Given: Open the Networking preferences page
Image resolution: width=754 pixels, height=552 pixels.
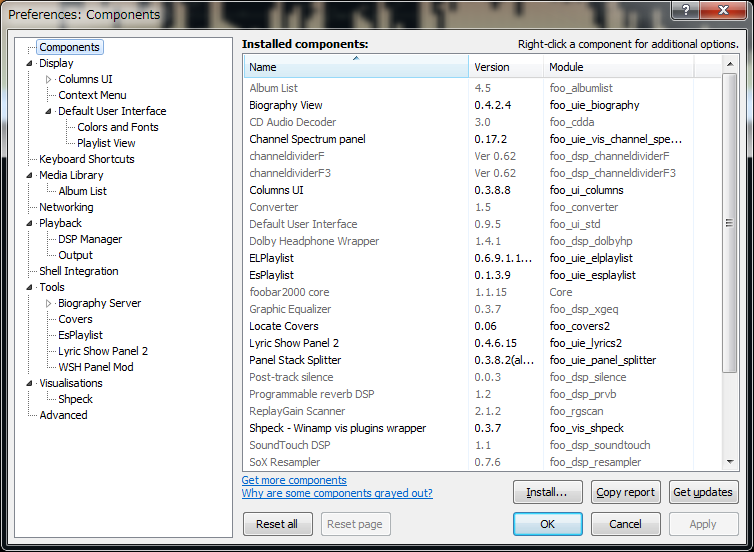Looking at the screenshot, I should 66,207.
